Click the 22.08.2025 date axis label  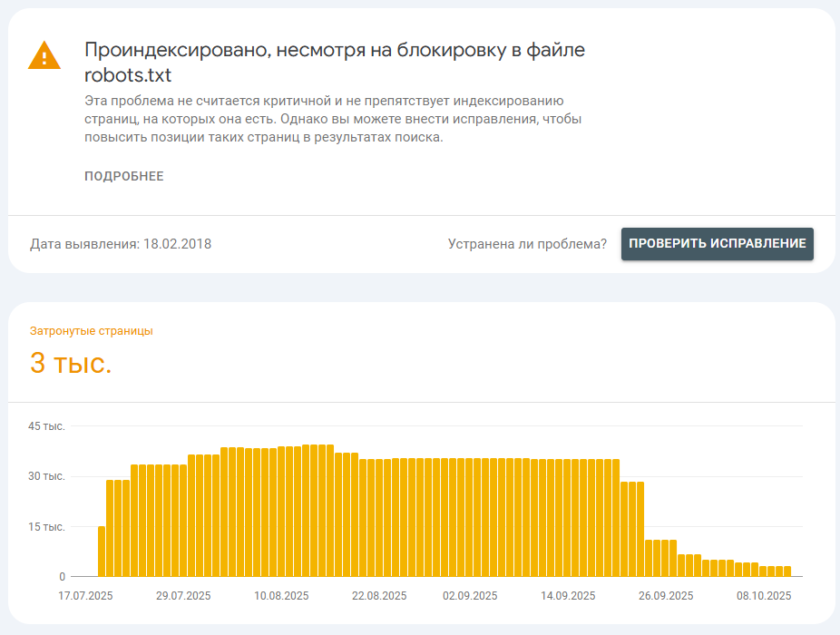tap(379, 596)
